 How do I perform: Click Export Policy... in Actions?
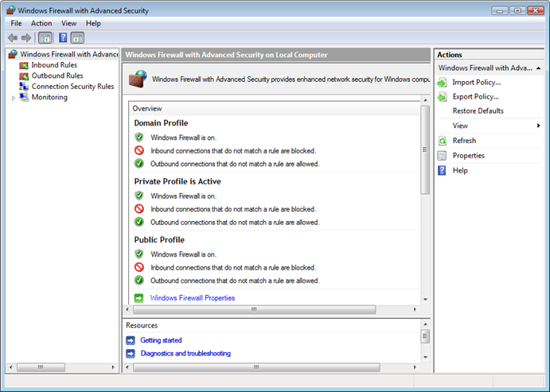pyautogui.click(x=476, y=97)
